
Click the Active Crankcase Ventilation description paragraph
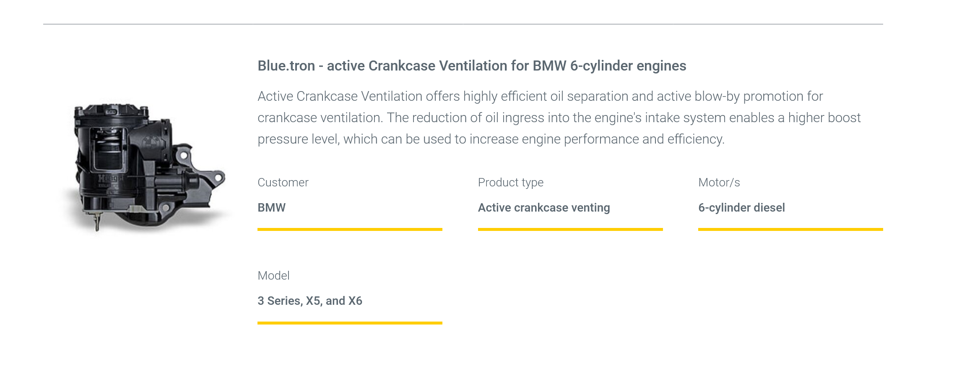point(559,118)
